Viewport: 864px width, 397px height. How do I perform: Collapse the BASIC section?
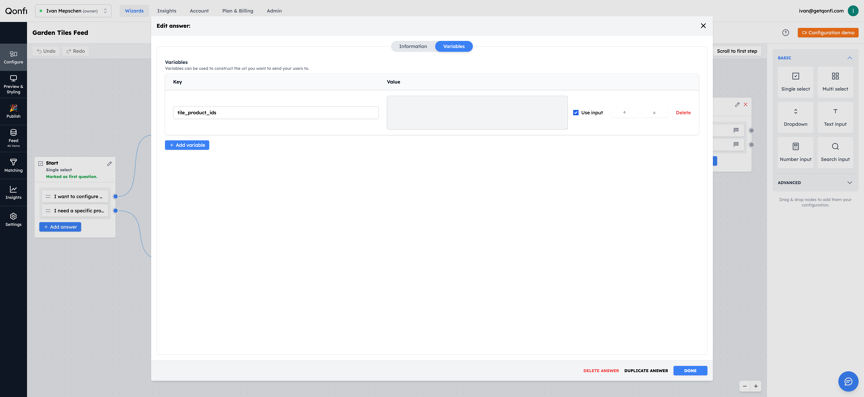[x=849, y=58]
